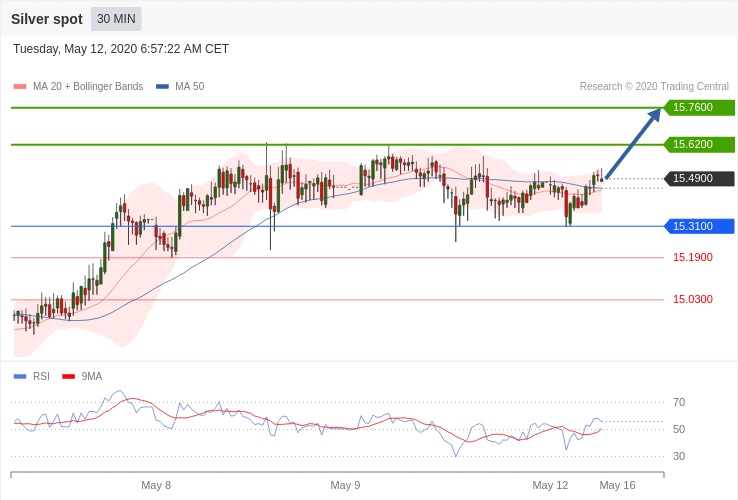Click the blue 15.3100 pivot price tag
The width and height of the screenshot is (738, 500).
[699, 226]
